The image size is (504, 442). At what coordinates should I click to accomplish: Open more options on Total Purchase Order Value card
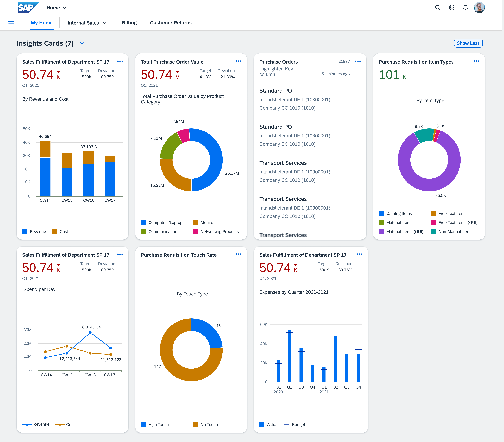(x=239, y=61)
